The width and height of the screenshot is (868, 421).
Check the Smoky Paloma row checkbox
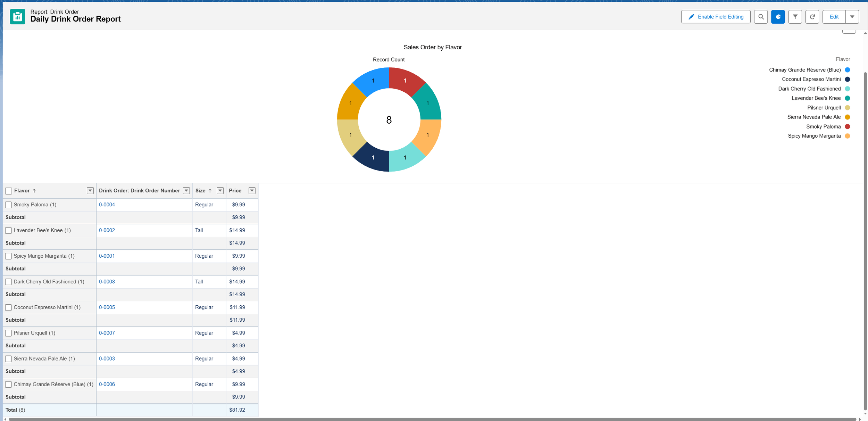9,205
